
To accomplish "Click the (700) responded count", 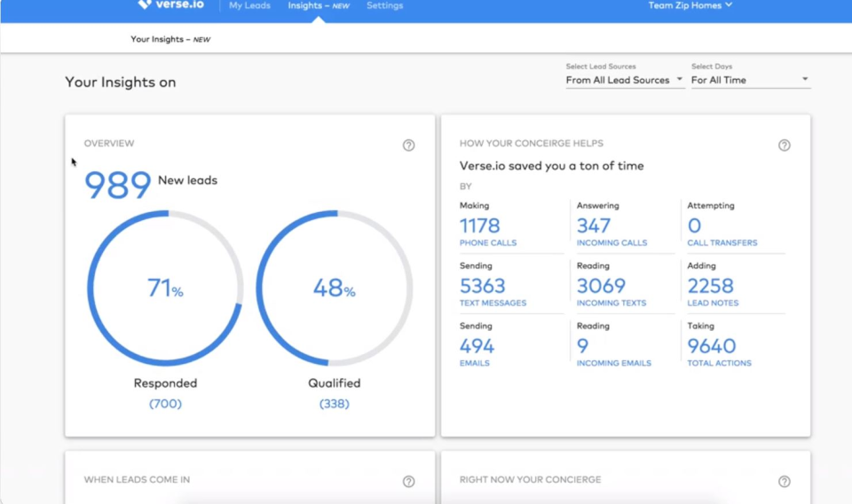I will click(x=165, y=404).
